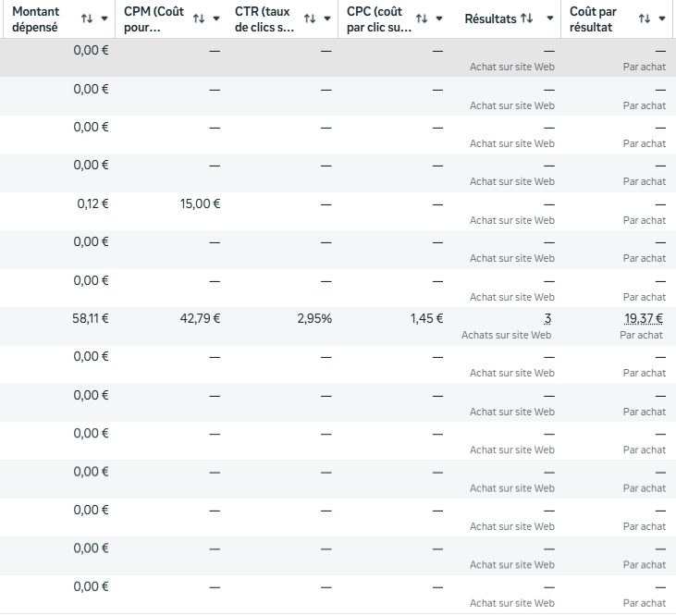Click the Résultats header label
This screenshot has height=616, width=676.
click(x=490, y=19)
